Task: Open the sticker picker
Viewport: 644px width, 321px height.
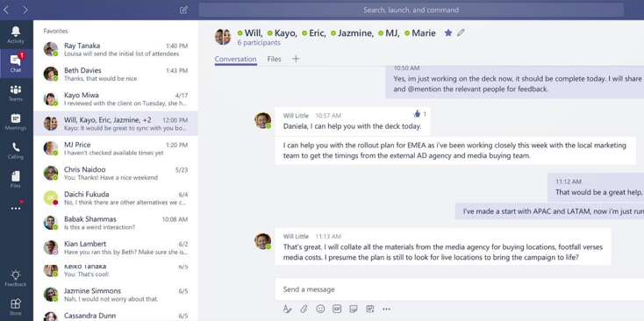Action: point(354,309)
